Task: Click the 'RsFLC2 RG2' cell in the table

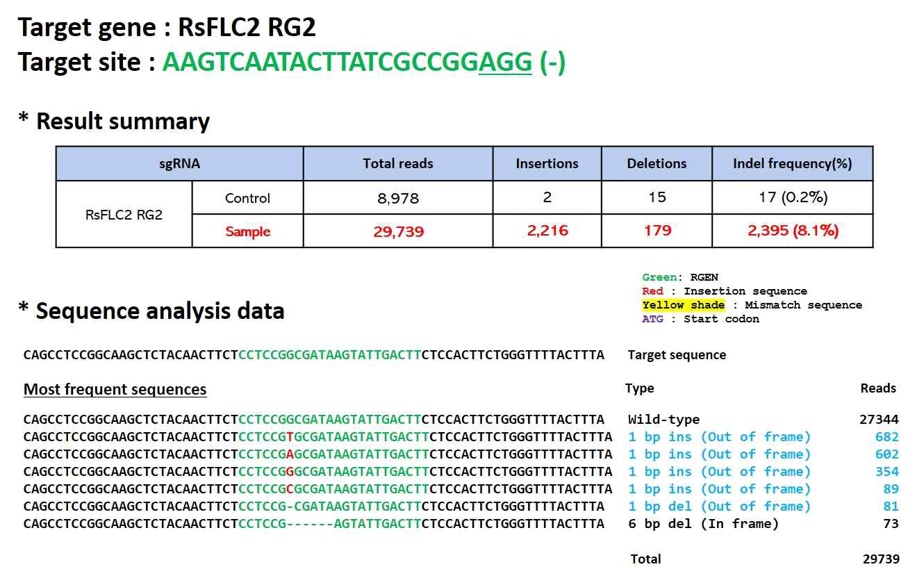Action: point(124,215)
